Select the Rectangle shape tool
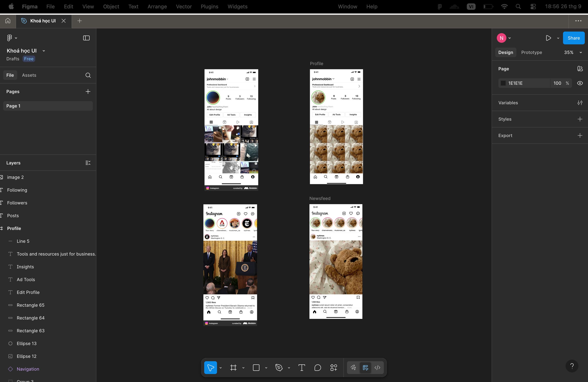 click(256, 367)
